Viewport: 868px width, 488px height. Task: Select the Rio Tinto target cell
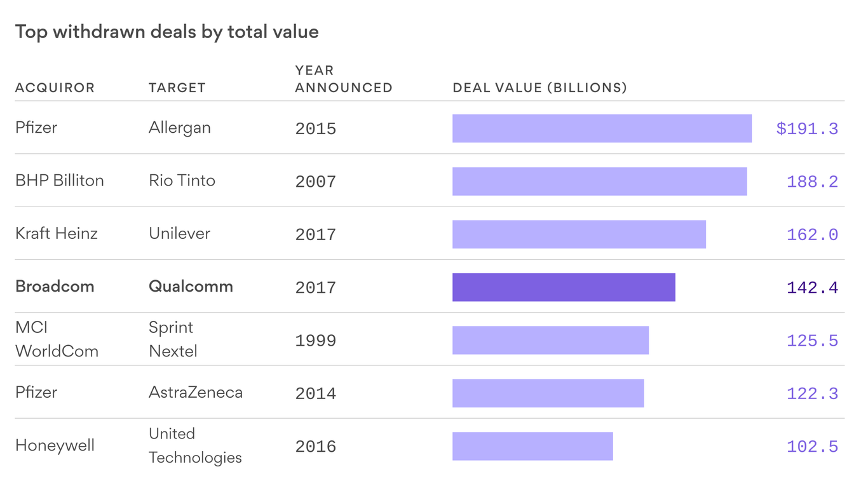(182, 180)
